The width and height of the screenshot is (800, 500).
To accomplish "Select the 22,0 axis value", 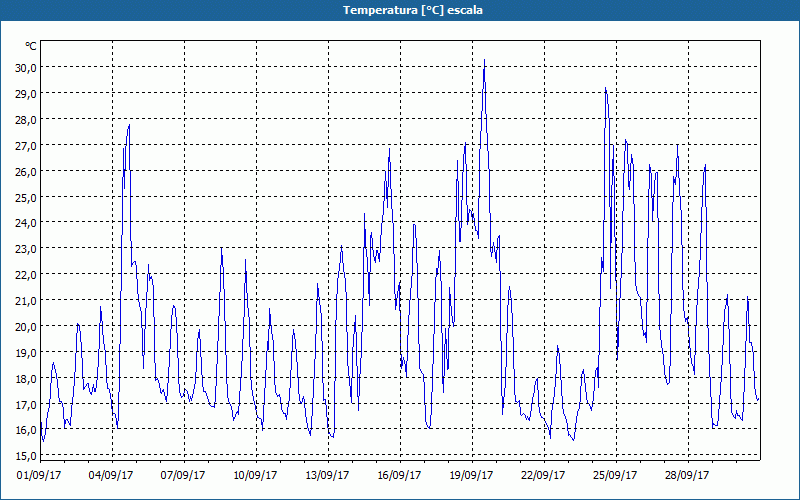I will 26,274.
